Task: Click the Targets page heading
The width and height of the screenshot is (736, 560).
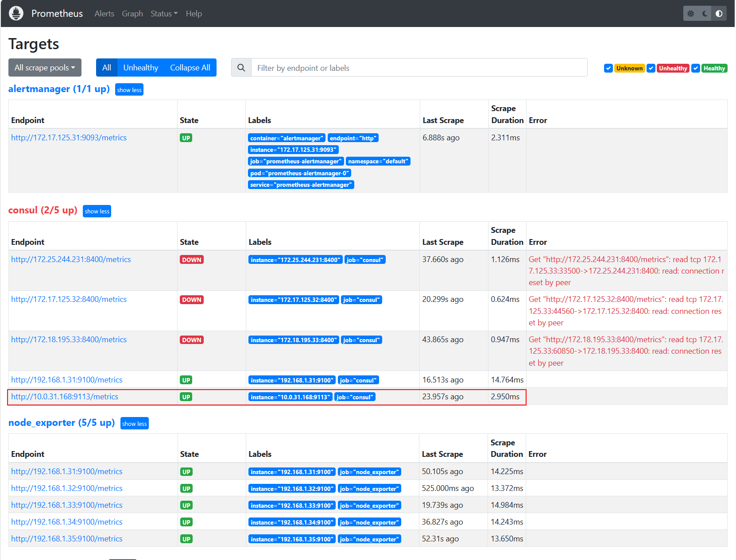Action: click(x=34, y=44)
